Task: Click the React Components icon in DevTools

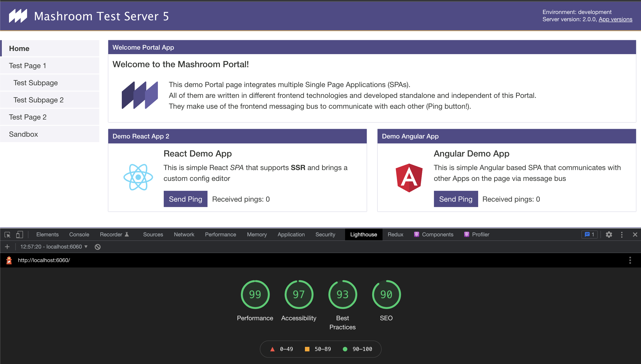Action: (x=416, y=234)
